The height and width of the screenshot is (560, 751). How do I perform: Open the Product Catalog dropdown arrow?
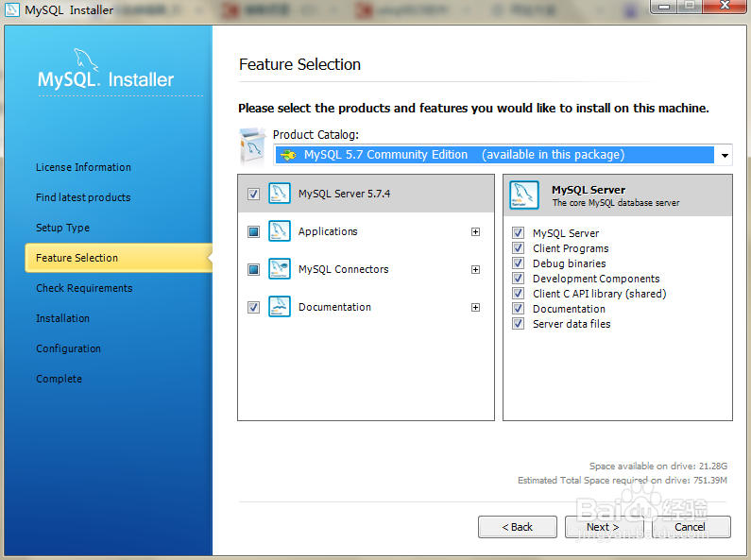(725, 155)
